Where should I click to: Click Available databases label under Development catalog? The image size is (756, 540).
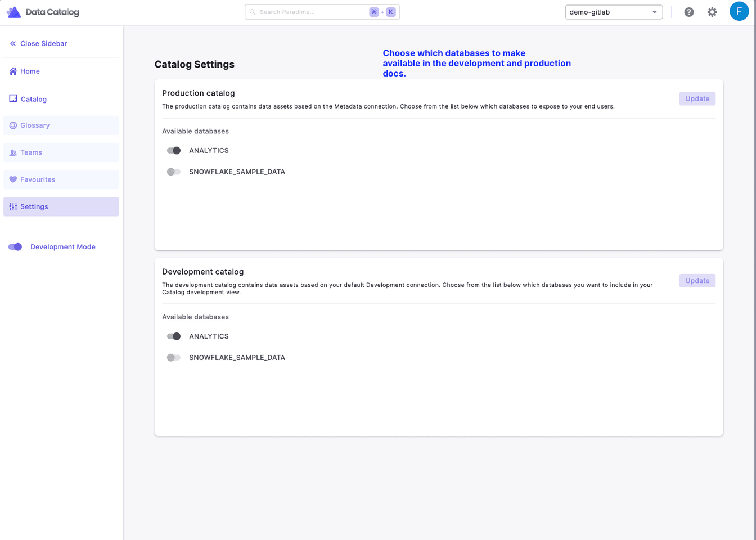pos(195,317)
